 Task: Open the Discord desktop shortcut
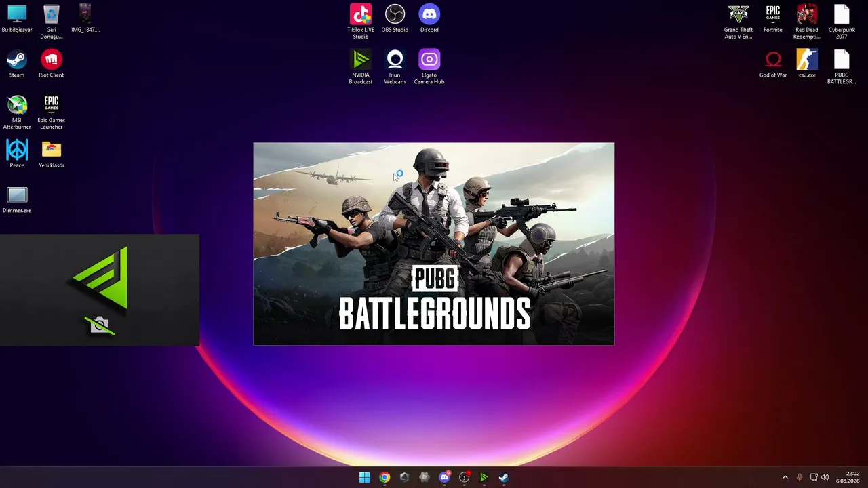[429, 19]
